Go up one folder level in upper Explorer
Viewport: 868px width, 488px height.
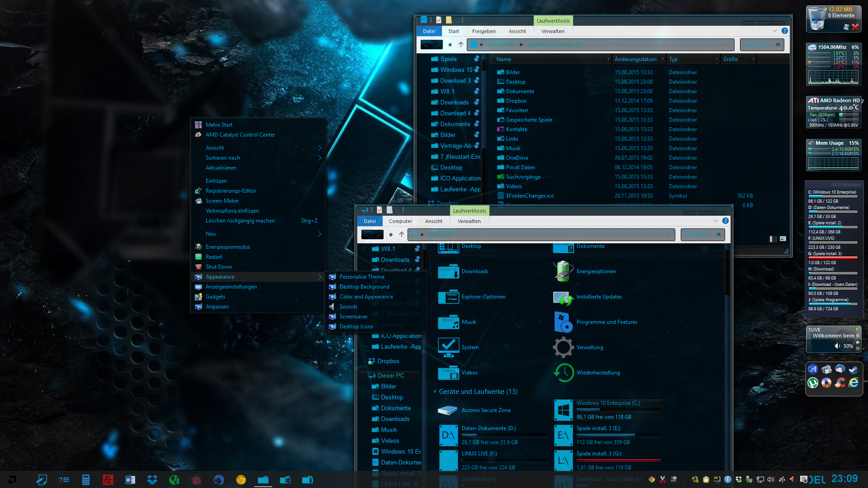(x=460, y=44)
